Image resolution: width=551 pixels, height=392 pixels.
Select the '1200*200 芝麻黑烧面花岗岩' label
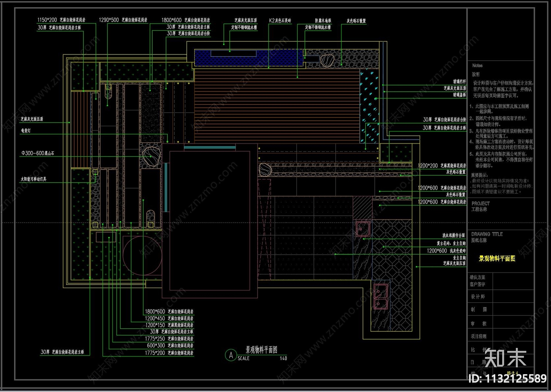[x=442, y=166]
